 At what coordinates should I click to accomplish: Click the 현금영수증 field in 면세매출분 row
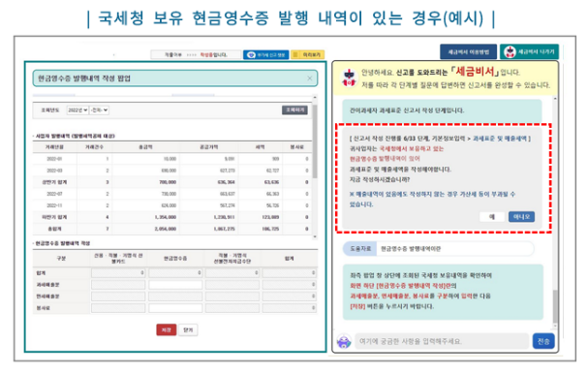(x=175, y=296)
